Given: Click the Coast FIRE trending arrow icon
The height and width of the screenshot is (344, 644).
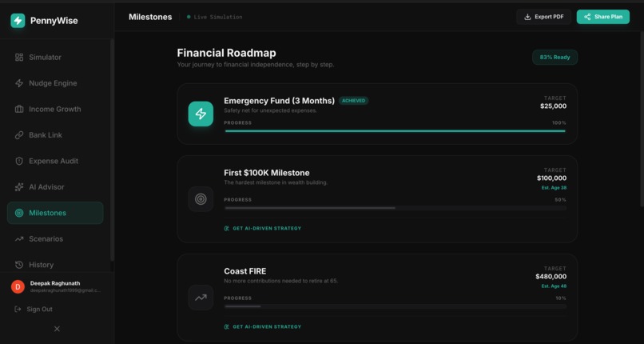Looking at the screenshot, I should [201, 298].
